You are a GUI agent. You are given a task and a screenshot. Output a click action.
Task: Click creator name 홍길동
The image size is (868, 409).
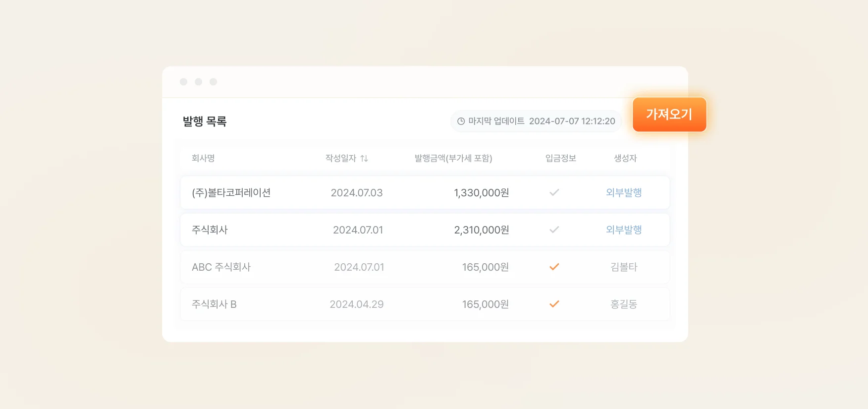coord(624,304)
